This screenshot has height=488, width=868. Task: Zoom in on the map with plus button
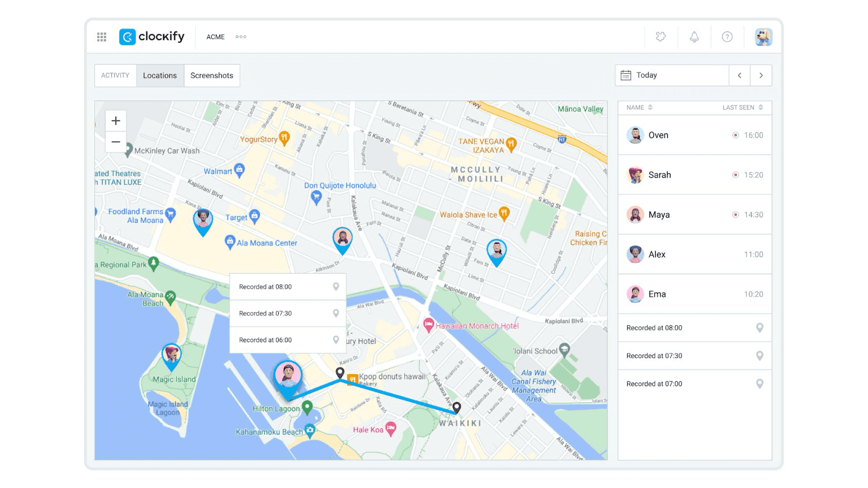pyautogui.click(x=115, y=120)
